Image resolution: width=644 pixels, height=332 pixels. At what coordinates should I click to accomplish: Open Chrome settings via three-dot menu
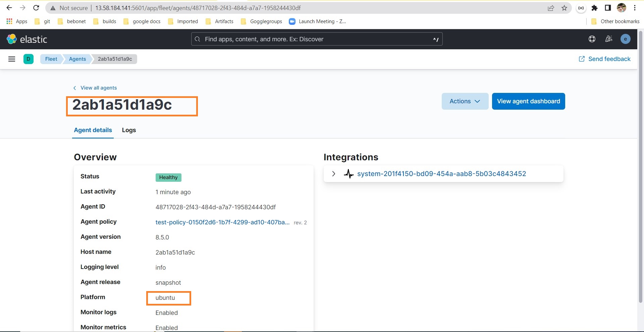[635, 7]
